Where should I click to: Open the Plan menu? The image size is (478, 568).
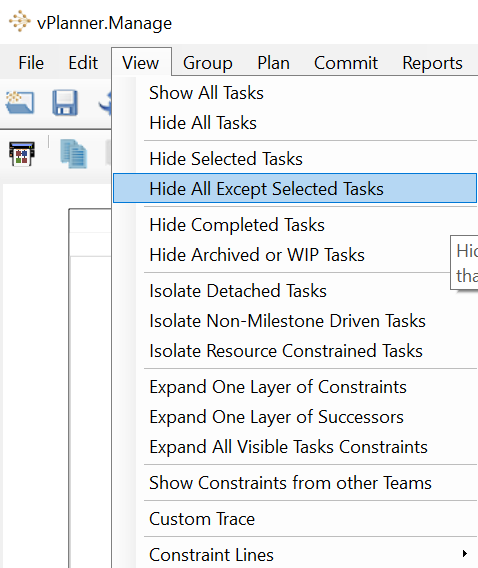273,63
